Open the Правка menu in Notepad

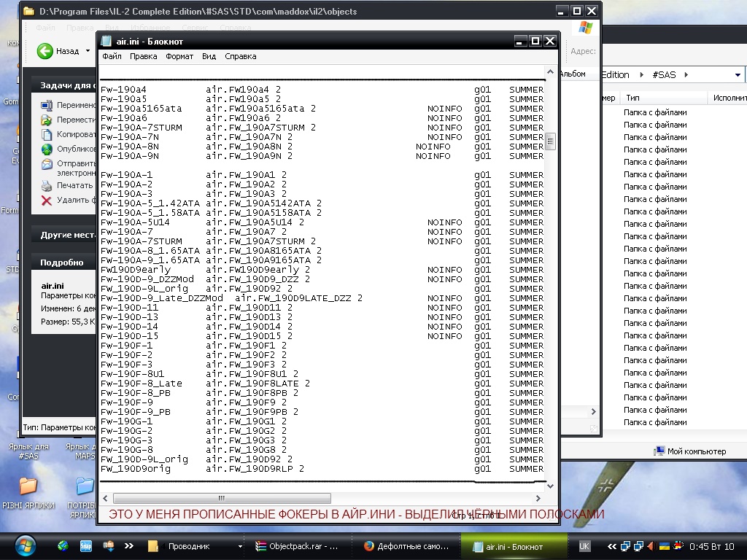(144, 56)
